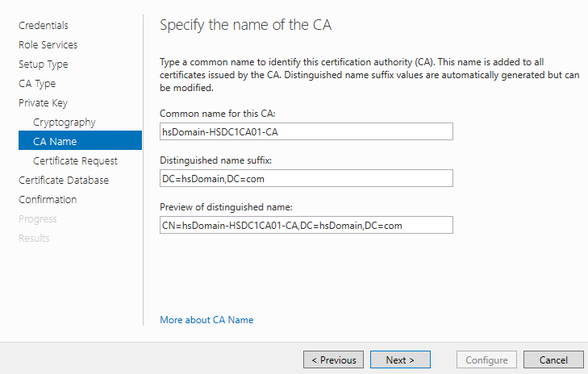This screenshot has height=374, width=588.
Task: Go to Role Services step
Action: click(48, 45)
